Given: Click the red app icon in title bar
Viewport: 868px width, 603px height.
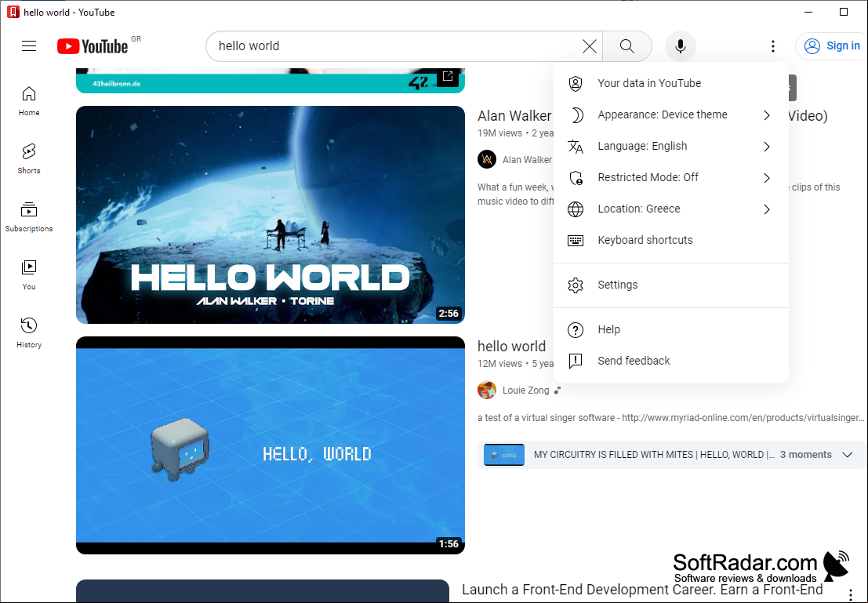Looking at the screenshot, I should 13,12.
